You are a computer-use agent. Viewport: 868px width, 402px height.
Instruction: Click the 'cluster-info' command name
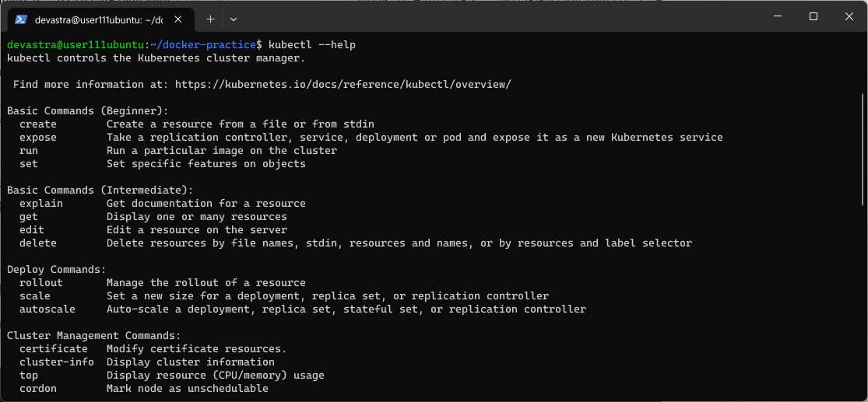pyautogui.click(x=57, y=362)
